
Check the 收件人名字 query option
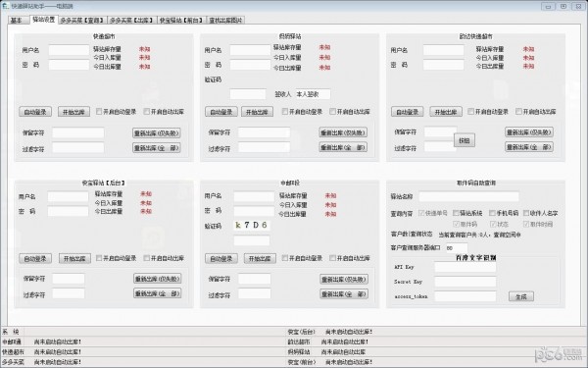click(540, 213)
